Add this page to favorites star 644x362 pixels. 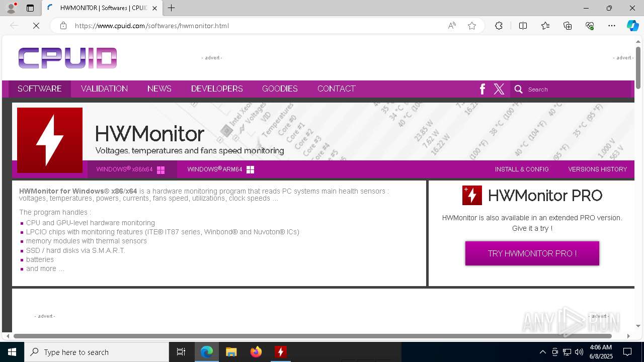click(472, 26)
